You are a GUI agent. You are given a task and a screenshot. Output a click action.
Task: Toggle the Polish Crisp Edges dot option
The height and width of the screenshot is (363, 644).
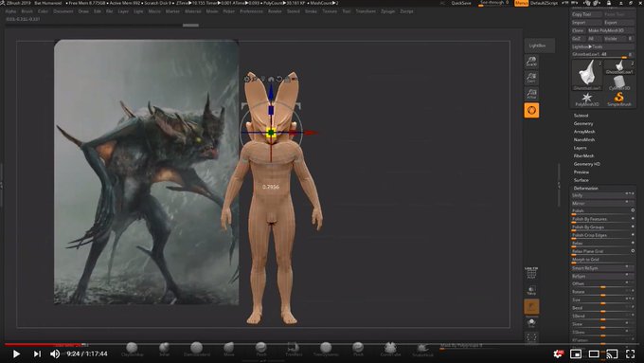click(633, 234)
